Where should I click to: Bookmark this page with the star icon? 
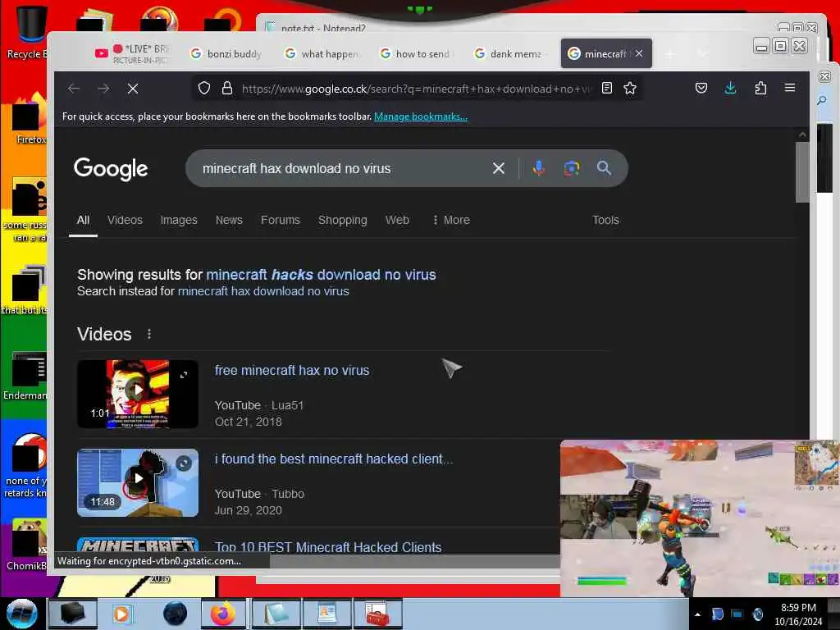[x=630, y=88]
